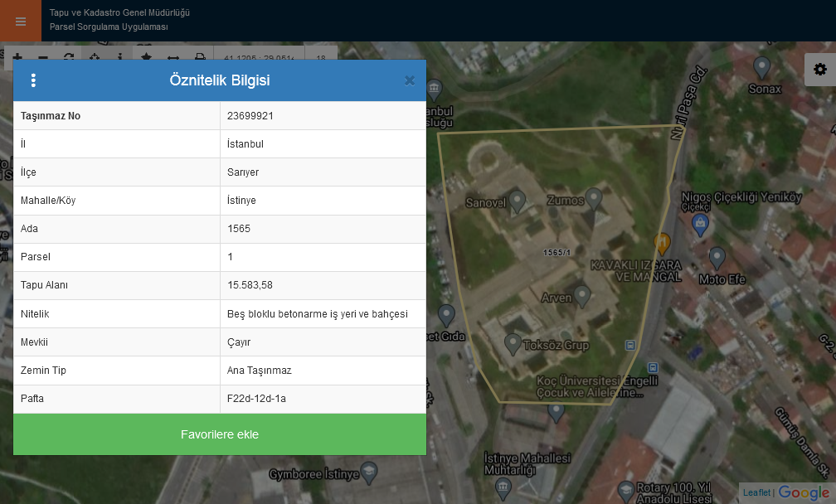
Task: Click the 1565/1 parcel label on map
Action: [556, 252]
